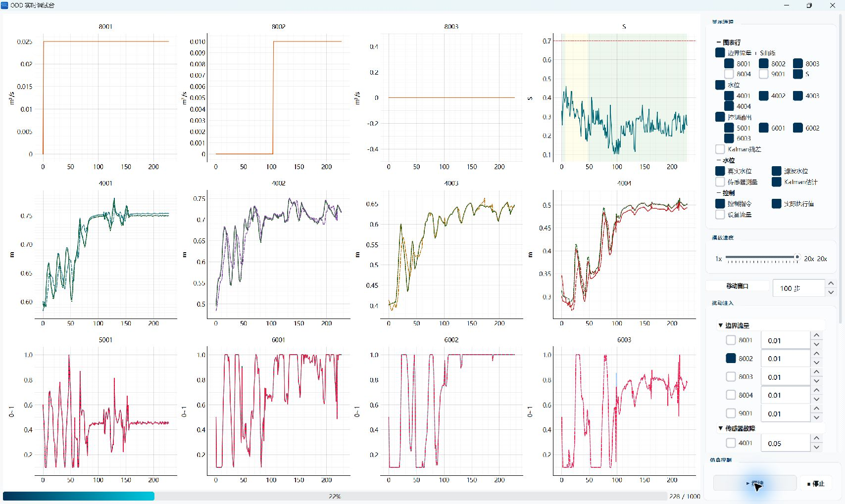Decrease the 8004 disturbance value

pyautogui.click(x=817, y=399)
